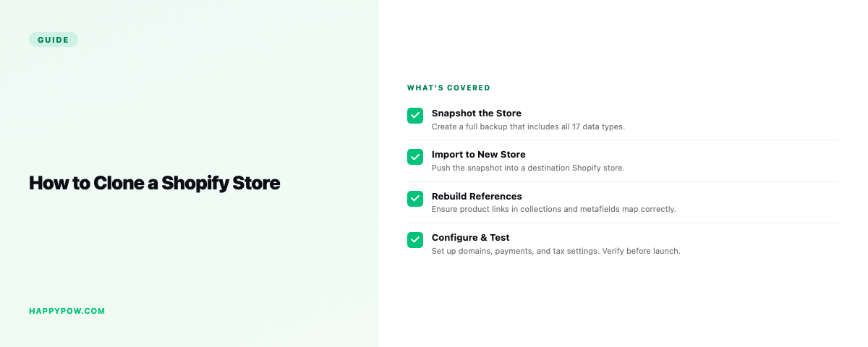Select the Snapshot the Store heading
Screen dimensions: 868x347
tap(477, 113)
